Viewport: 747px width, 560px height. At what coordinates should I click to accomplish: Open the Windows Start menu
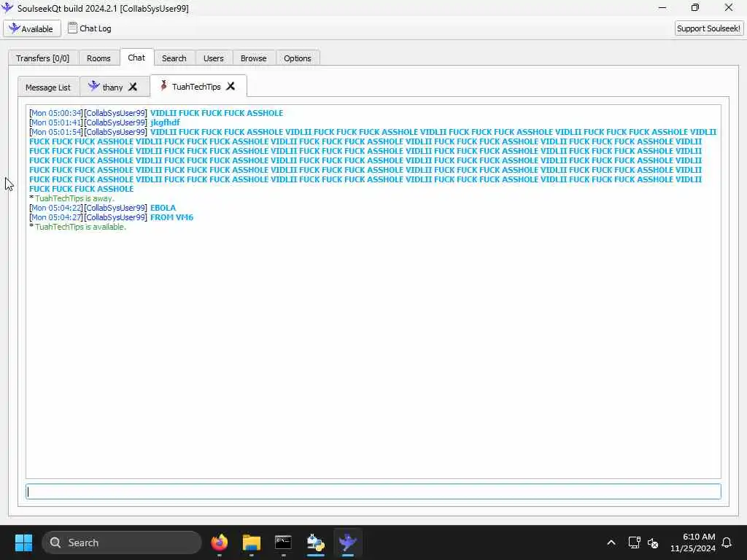pyautogui.click(x=23, y=542)
